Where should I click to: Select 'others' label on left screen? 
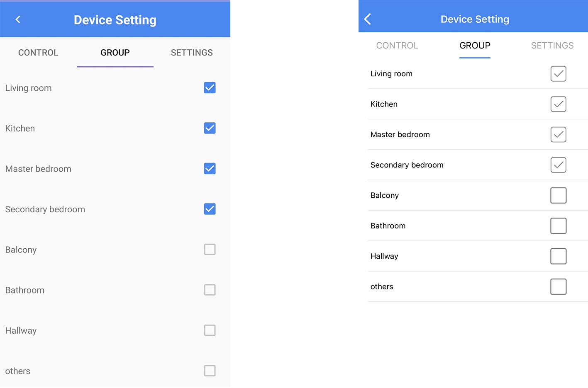tap(17, 371)
